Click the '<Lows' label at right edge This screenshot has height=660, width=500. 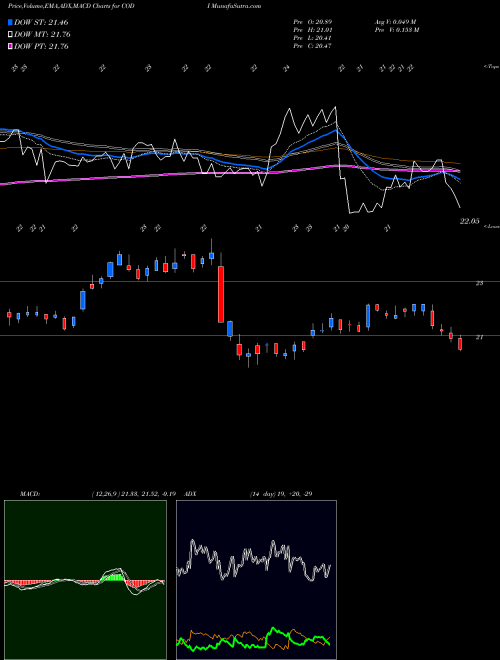tap(491, 226)
